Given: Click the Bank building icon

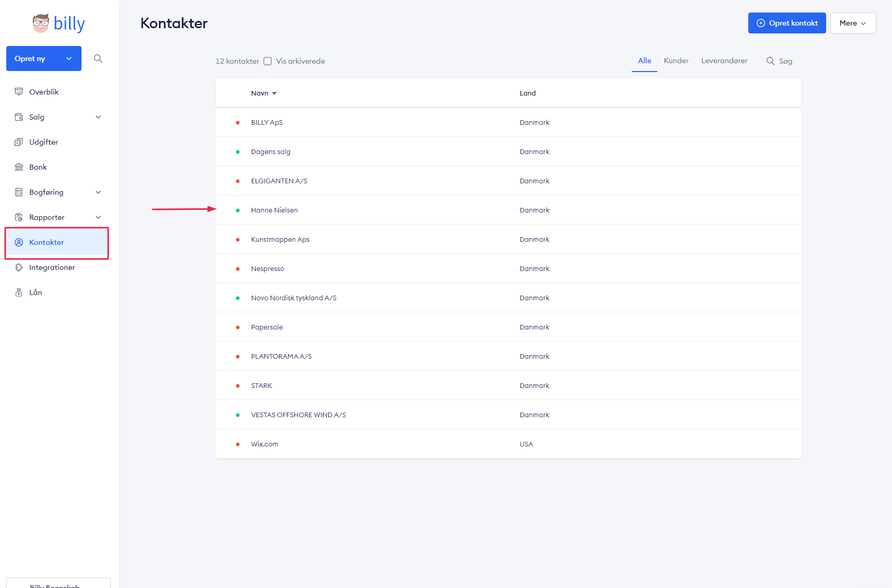Looking at the screenshot, I should pyautogui.click(x=19, y=167).
